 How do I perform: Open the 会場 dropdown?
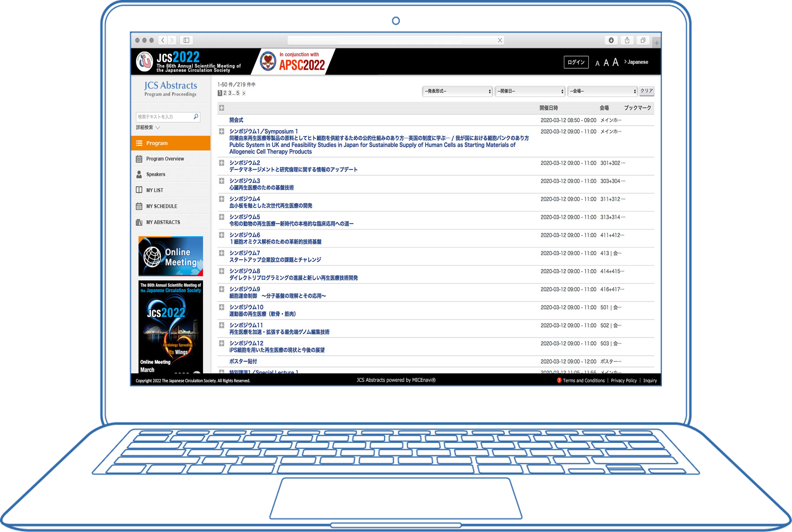click(x=603, y=91)
